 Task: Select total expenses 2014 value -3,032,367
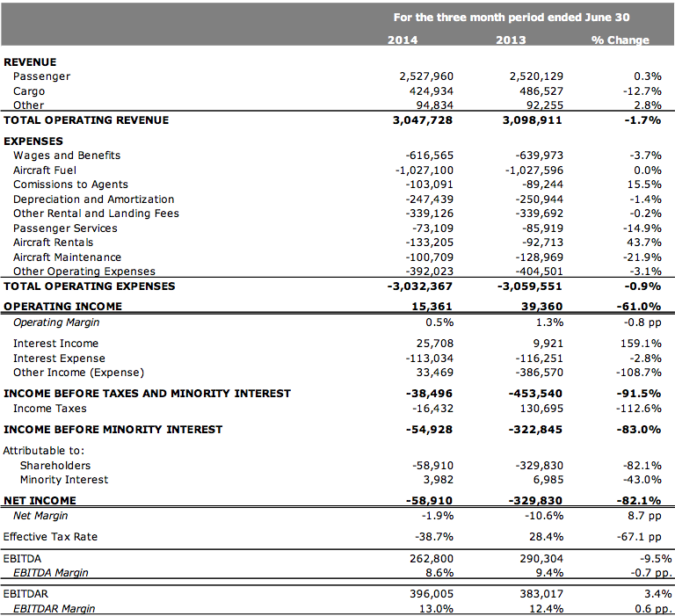pyautogui.click(x=420, y=286)
